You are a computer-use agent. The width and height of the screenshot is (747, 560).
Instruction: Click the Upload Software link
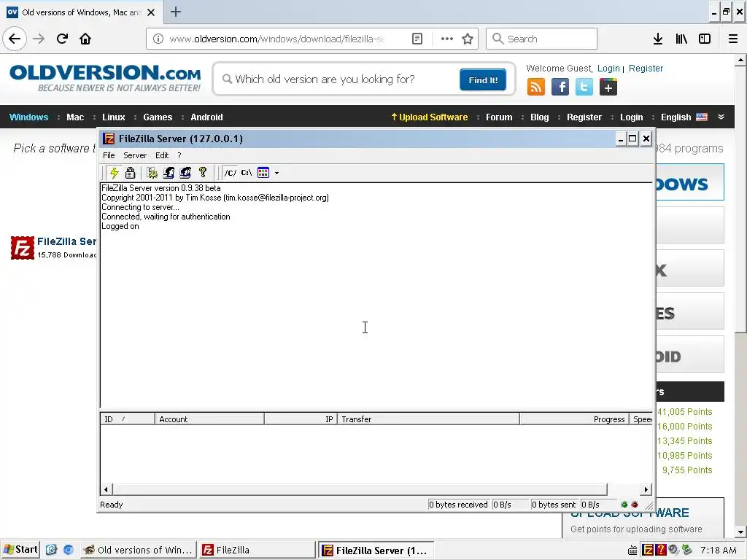(429, 117)
